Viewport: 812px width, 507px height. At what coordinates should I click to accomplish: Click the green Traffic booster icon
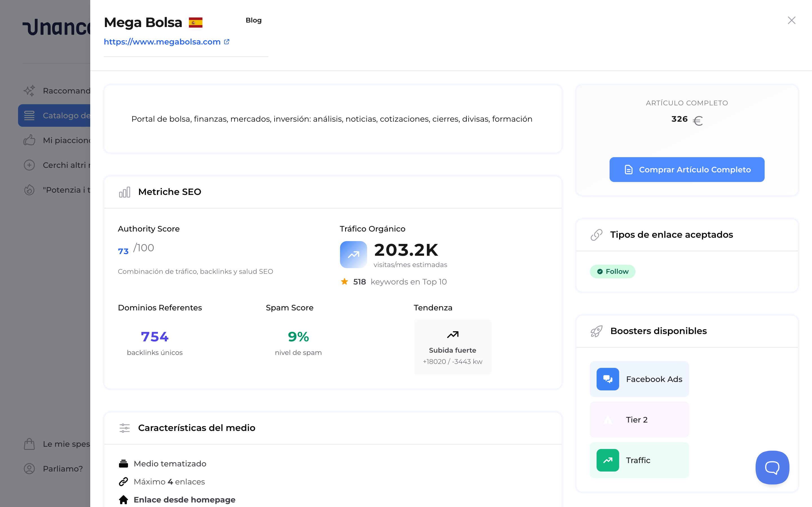click(x=607, y=461)
